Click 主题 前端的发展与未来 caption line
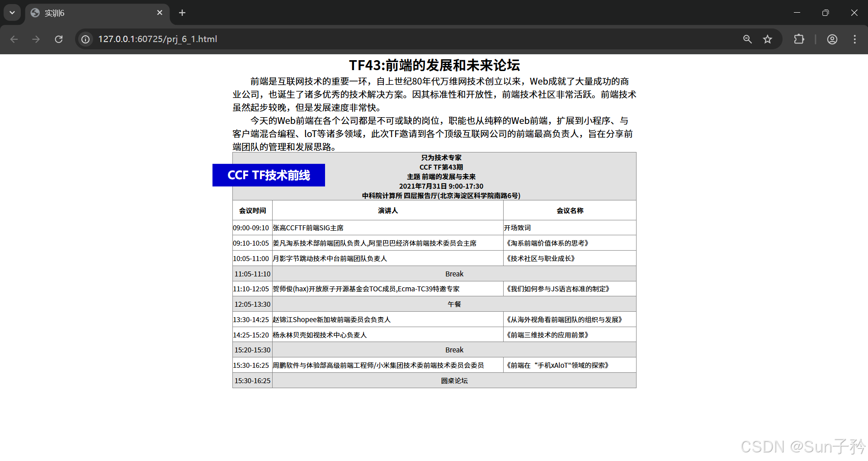Image resolution: width=868 pixels, height=461 pixels. point(441,177)
